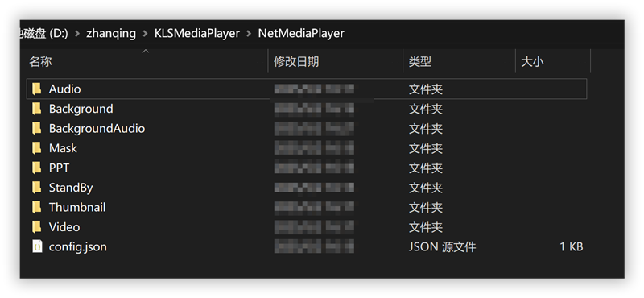
Task: Select the StandBy folder icon
Action: pos(37,188)
